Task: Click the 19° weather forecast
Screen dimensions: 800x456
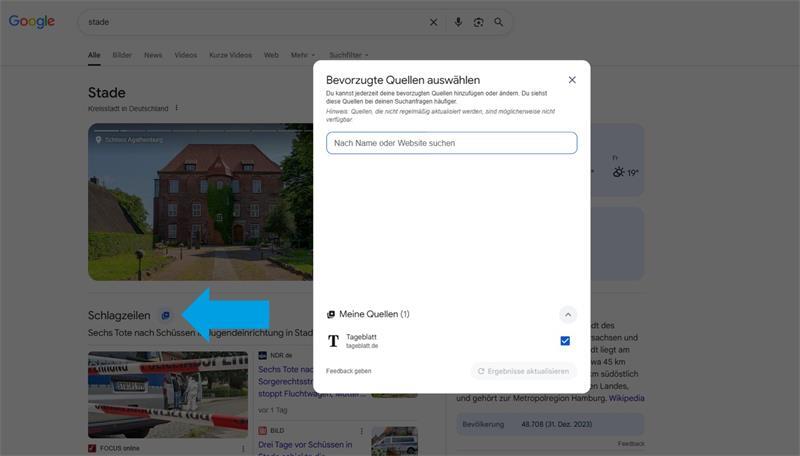Action: [626, 172]
